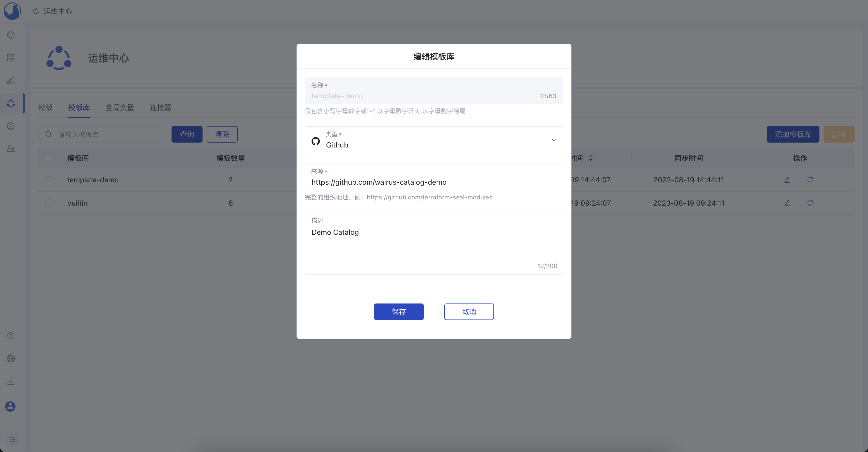Toggle the select-all checkbox in the table header
The image size is (868, 452).
[x=49, y=158]
